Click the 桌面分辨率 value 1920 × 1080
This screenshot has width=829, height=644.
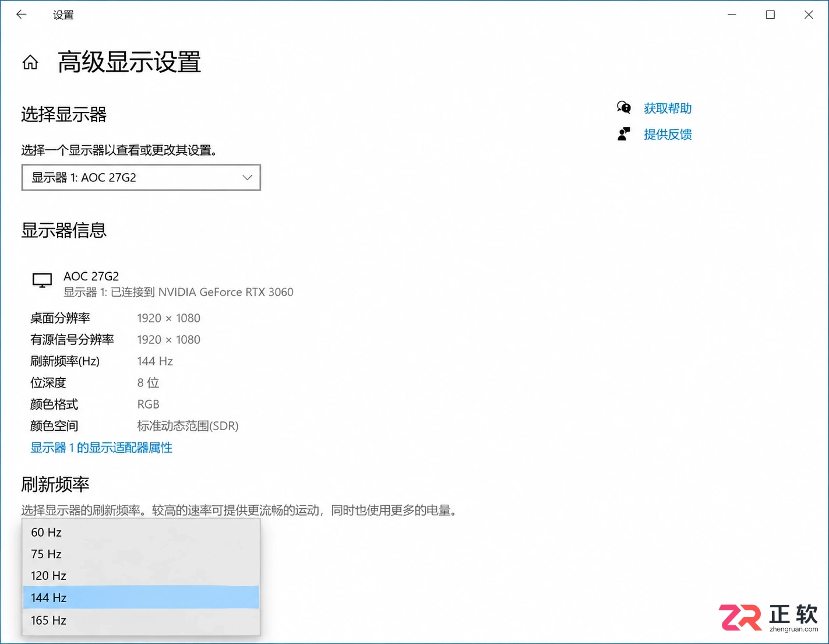(x=169, y=318)
